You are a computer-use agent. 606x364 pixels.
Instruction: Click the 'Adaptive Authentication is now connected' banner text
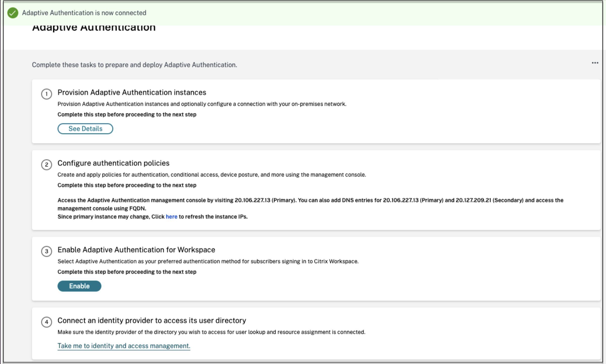click(x=84, y=13)
